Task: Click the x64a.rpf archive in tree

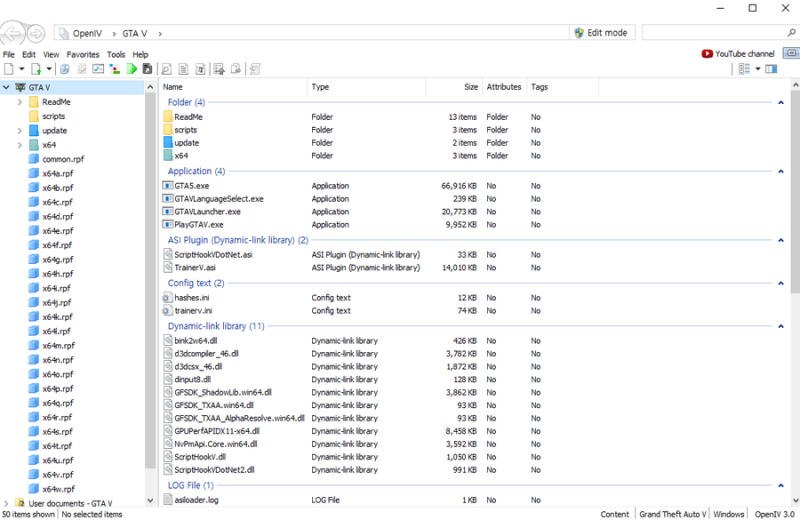Action: pos(57,173)
